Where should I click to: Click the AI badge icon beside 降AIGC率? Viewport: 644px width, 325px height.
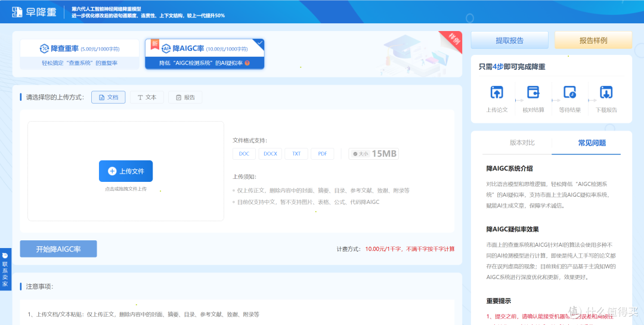coord(166,48)
